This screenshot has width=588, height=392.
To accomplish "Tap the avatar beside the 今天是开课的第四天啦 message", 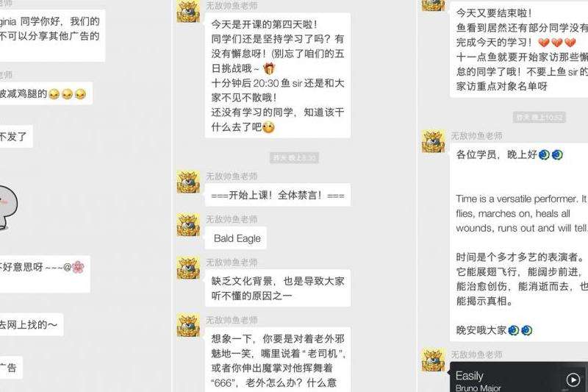I will (188, 11).
